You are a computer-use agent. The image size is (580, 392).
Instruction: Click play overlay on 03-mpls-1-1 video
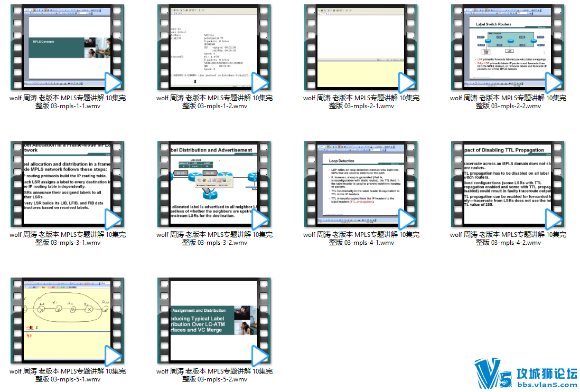coord(113,82)
